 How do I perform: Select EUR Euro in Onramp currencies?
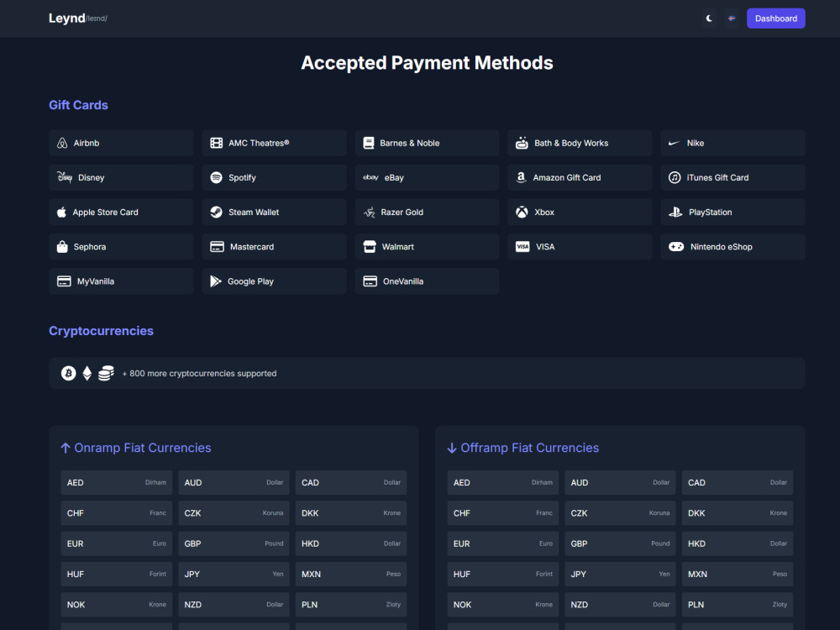(x=116, y=543)
